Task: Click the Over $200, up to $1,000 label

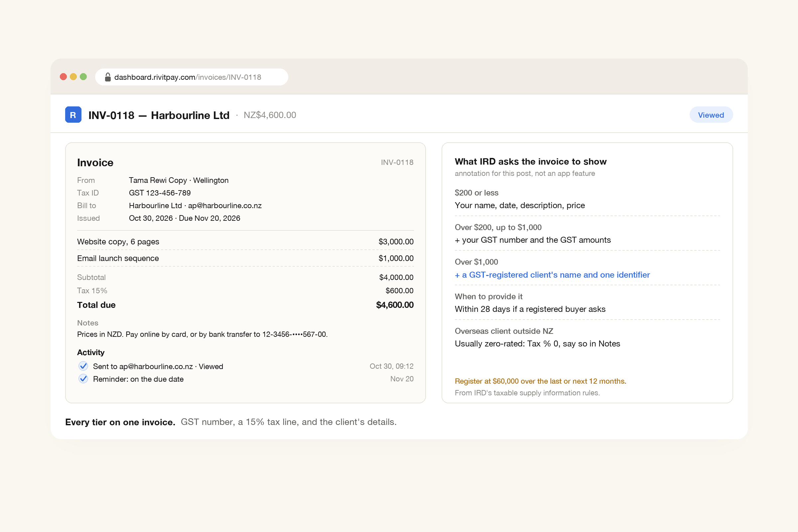Action: coord(498,227)
